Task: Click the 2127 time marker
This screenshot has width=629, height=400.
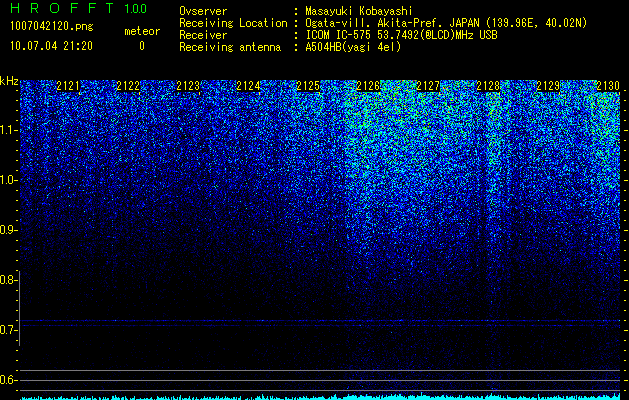Action: (x=428, y=86)
